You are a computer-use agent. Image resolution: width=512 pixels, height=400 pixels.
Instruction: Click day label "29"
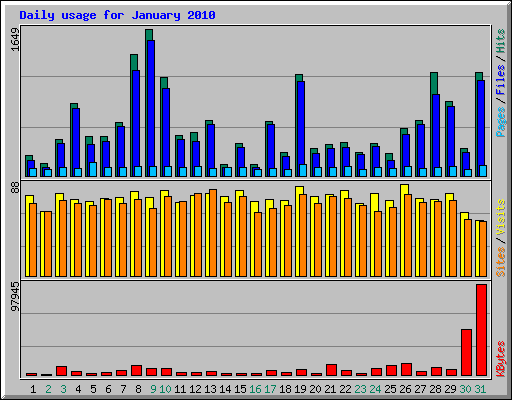pyautogui.click(x=450, y=389)
